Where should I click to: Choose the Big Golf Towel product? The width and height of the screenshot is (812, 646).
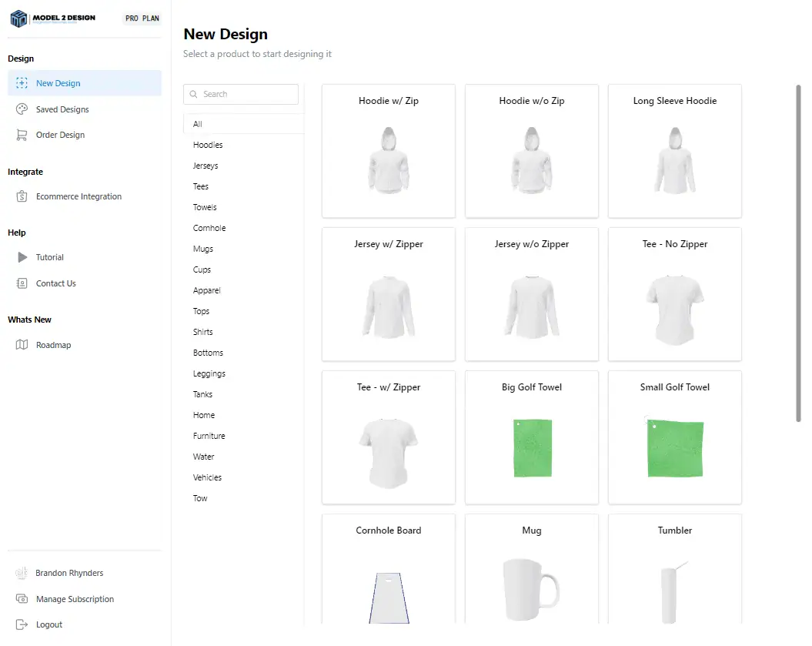(x=532, y=437)
